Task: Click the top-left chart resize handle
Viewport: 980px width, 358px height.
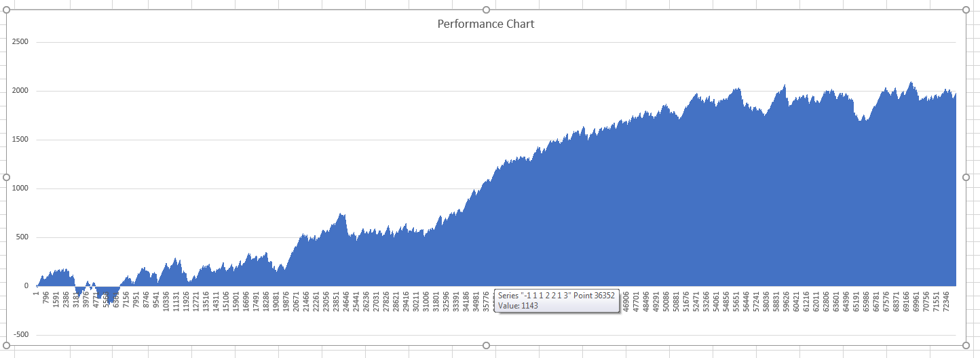Action: click(x=6, y=9)
